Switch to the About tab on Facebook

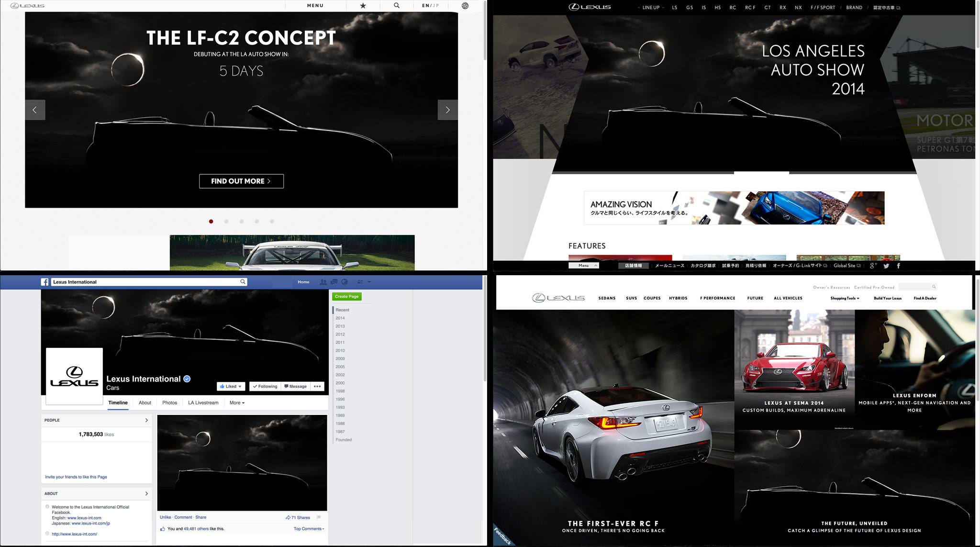[145, 403]
